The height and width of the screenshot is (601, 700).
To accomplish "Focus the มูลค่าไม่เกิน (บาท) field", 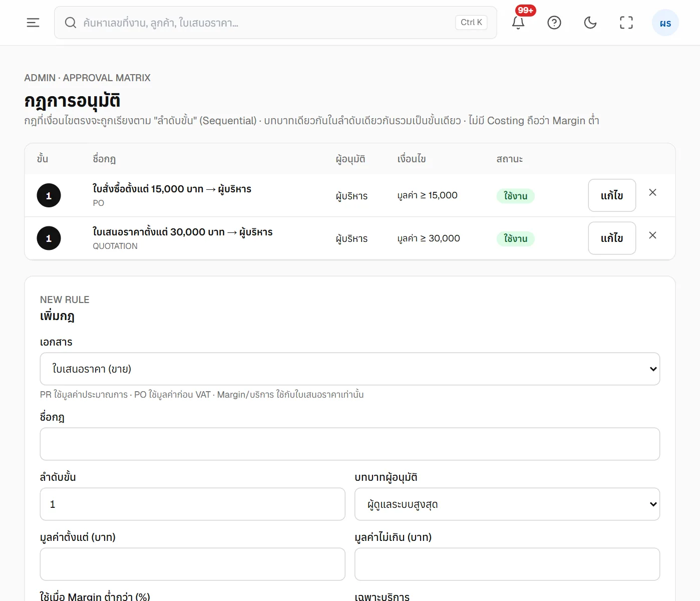I will pyautogui.click(x=507, y=564).
